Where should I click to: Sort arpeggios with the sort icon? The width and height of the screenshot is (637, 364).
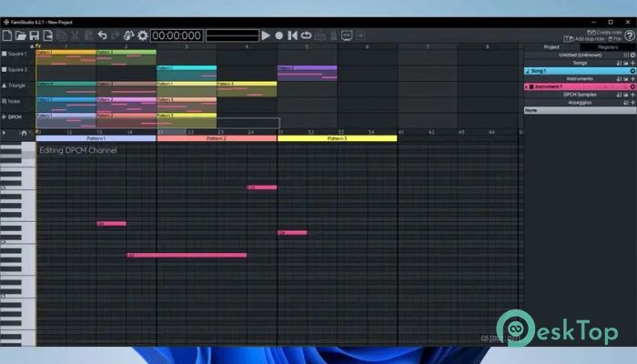pyautogui.click(x=626, y=102)
